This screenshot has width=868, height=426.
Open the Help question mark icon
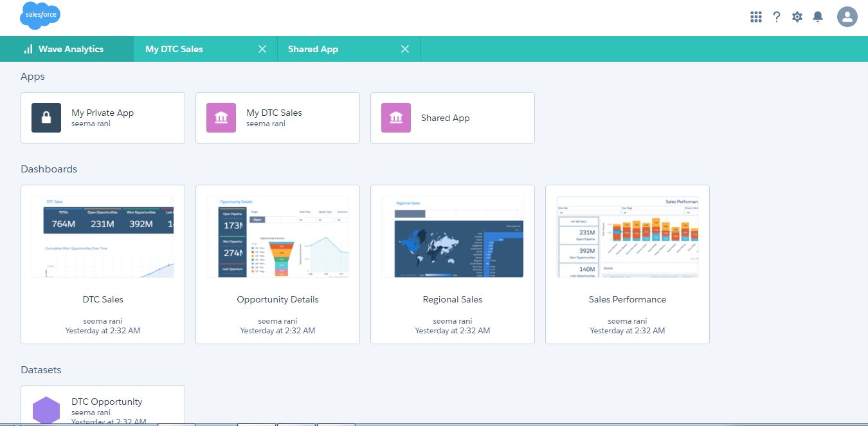777,17
